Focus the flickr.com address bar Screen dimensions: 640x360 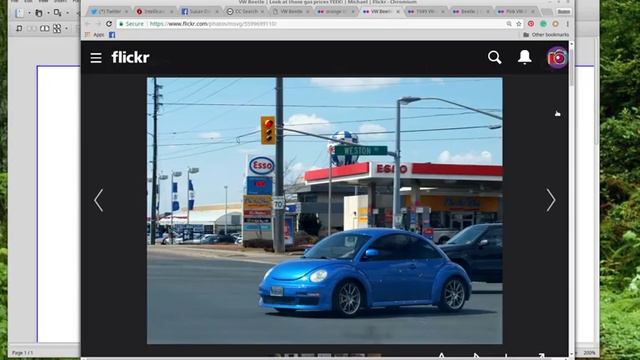click(320, 24)
